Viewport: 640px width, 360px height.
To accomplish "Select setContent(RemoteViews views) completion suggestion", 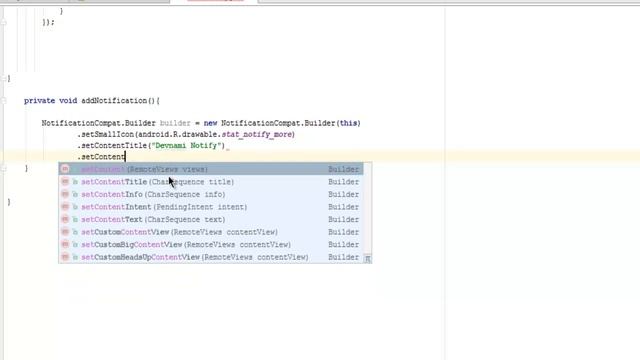I will click(x=211, y=169).
